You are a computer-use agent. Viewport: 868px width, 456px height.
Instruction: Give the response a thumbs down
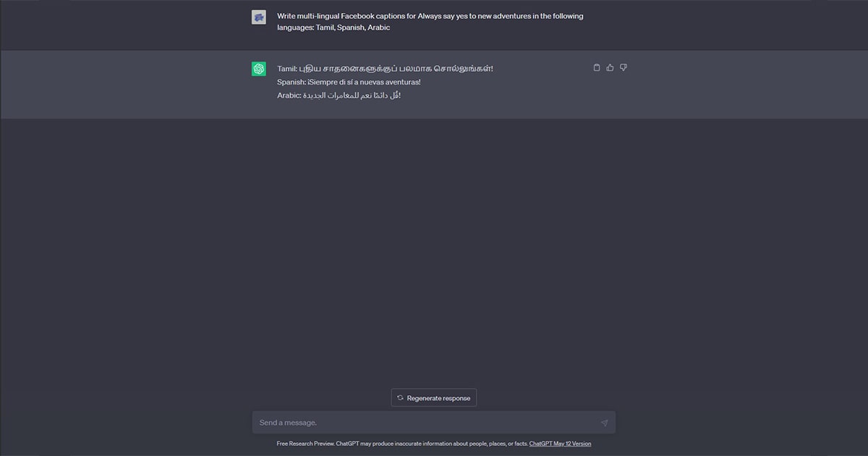pyautogui.click(x=624, y=67)
